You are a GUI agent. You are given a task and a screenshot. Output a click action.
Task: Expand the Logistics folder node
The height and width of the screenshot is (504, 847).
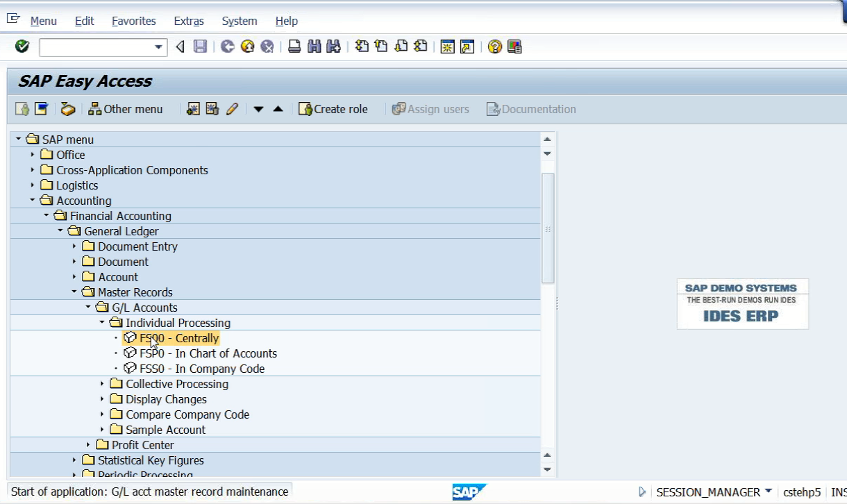tap(32, 185)
